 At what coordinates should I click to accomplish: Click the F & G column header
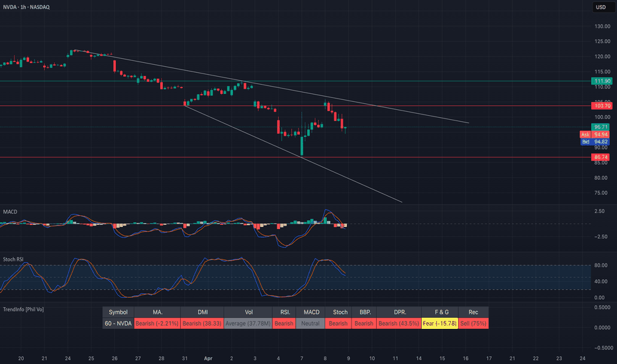(440, 312)
